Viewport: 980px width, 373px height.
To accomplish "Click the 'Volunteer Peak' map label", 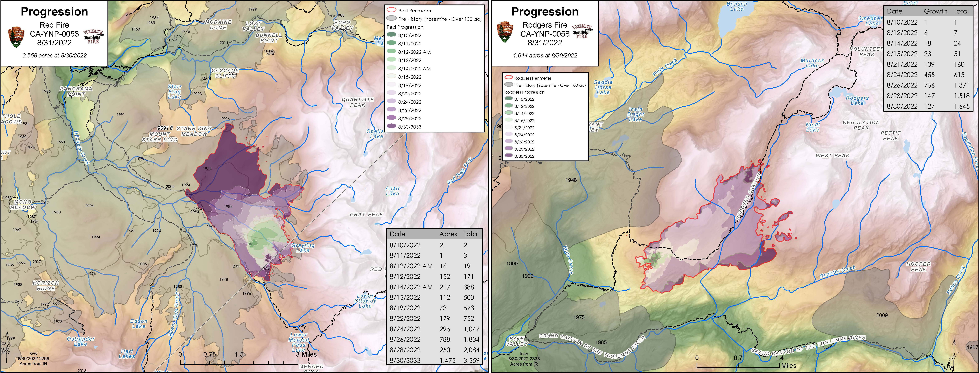I will click(867, 52).
